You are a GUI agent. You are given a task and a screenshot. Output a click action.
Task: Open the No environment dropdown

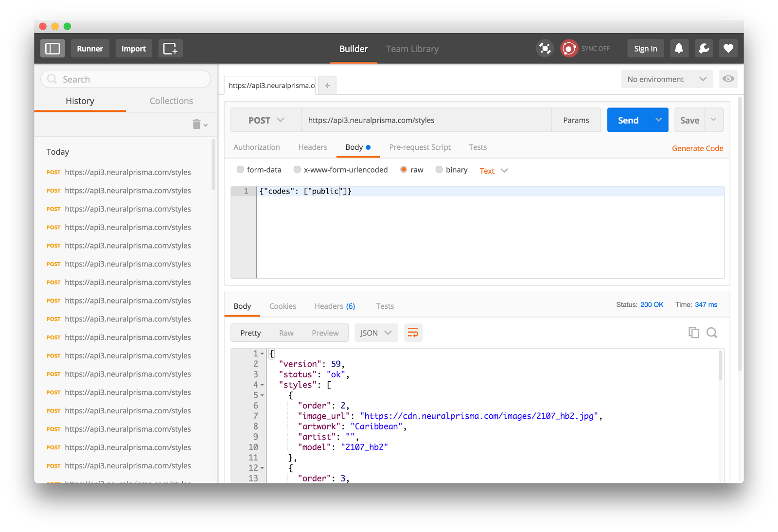click(667, 79)
